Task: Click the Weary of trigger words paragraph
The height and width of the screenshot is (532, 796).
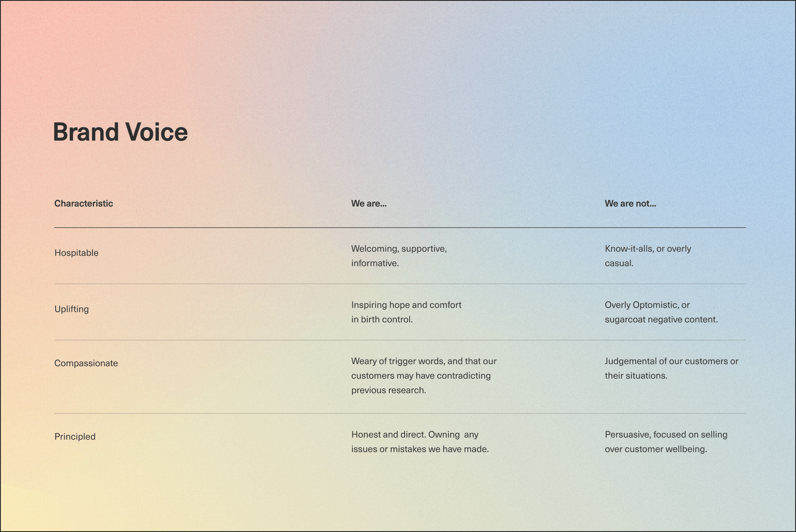Action: [x=424, y=375]
